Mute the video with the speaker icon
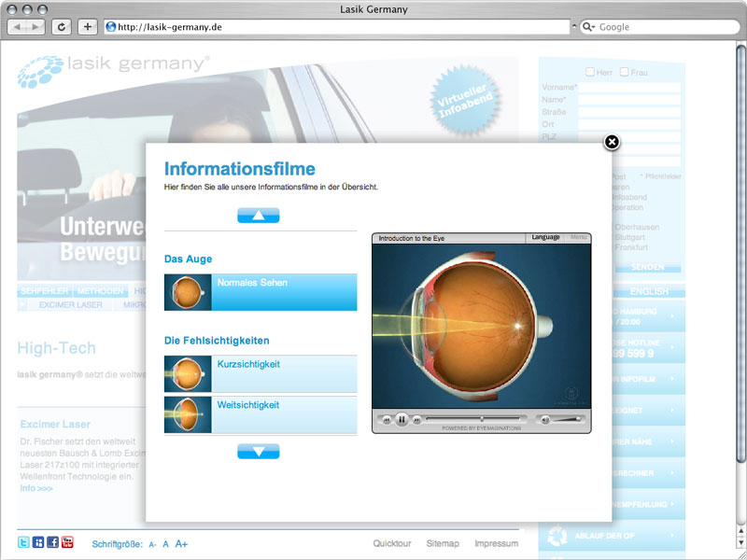The width and height of the screenshot is (747, 560). point(545,419)
